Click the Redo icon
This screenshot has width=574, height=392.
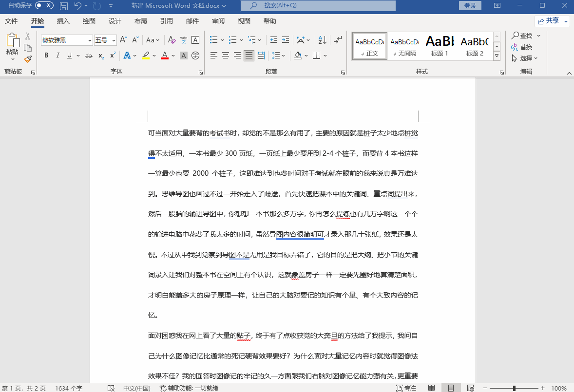coord(96,6)
